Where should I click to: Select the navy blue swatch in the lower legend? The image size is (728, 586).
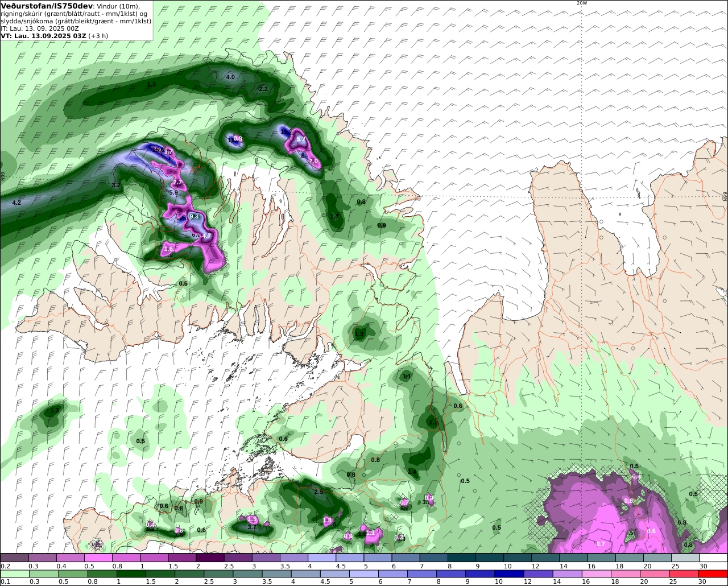click(x=510, y=574)
